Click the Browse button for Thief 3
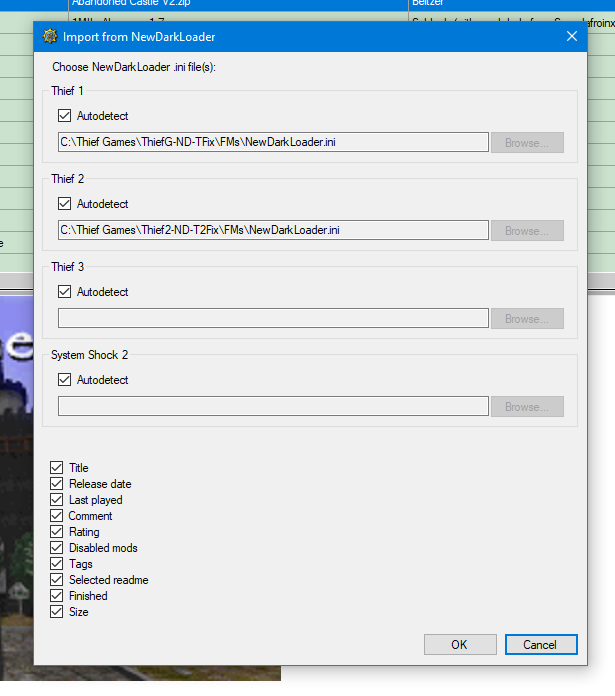Image resolution: width=615 pixels, height=696 pixels. click(x=527, y=318)
